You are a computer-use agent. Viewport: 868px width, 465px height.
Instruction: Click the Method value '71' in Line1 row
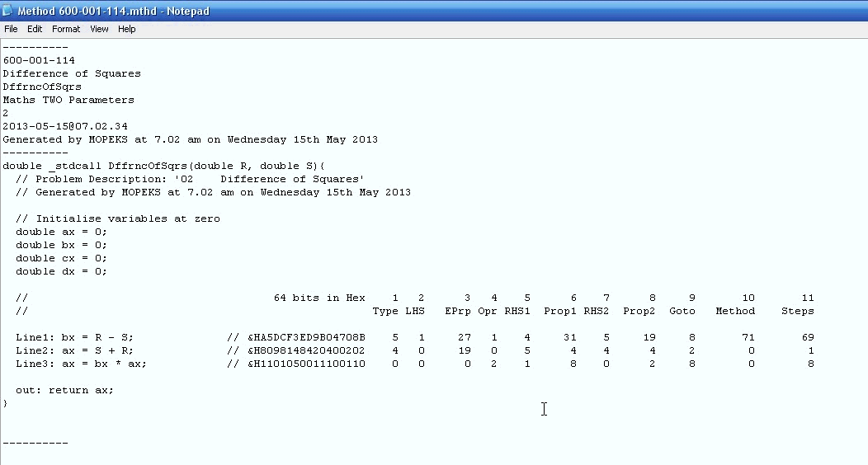point(748,337)
